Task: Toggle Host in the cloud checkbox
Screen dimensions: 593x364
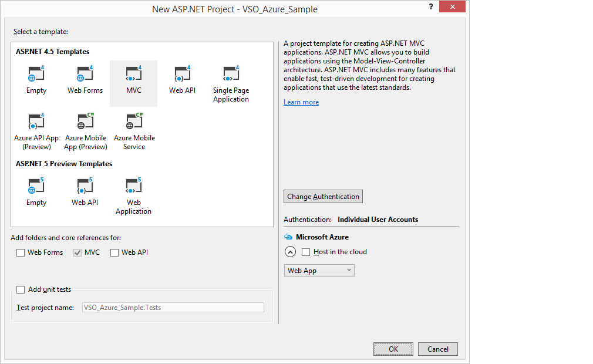Action: tap(306, 252)
